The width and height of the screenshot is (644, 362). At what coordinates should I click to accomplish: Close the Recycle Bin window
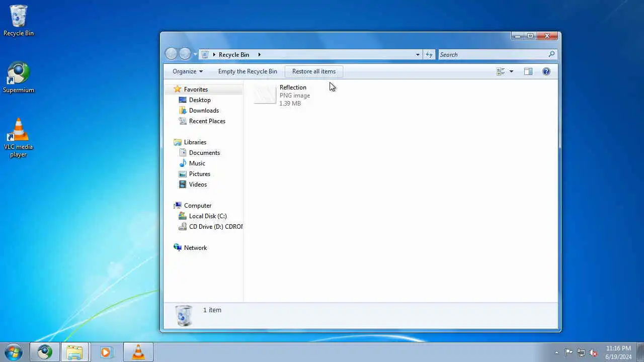point(547,36)
